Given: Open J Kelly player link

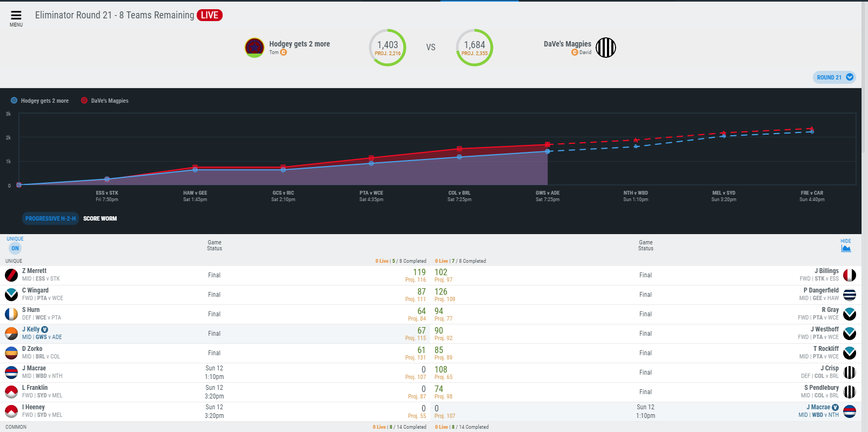Looking at the screenshot, I should click(x=31, y=329).
